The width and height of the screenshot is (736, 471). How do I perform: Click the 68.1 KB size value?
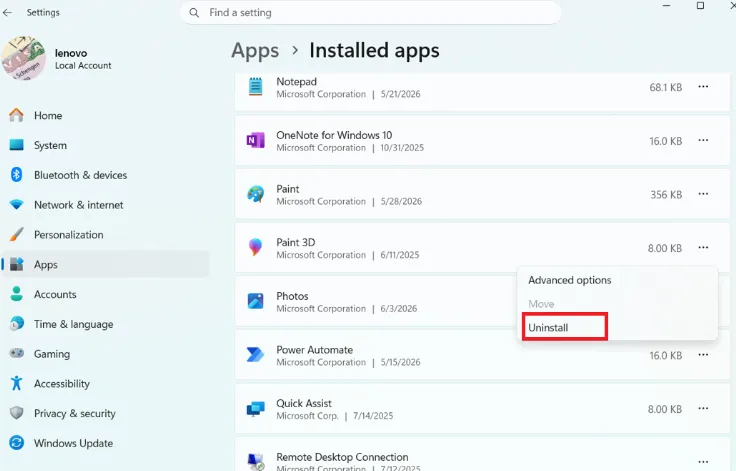point(666,87)
